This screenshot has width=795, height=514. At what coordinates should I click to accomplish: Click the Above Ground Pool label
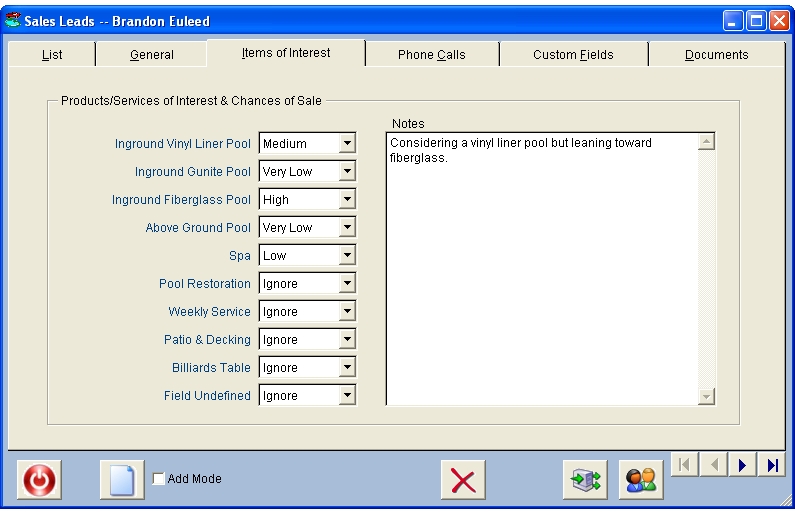coord(198,227)
